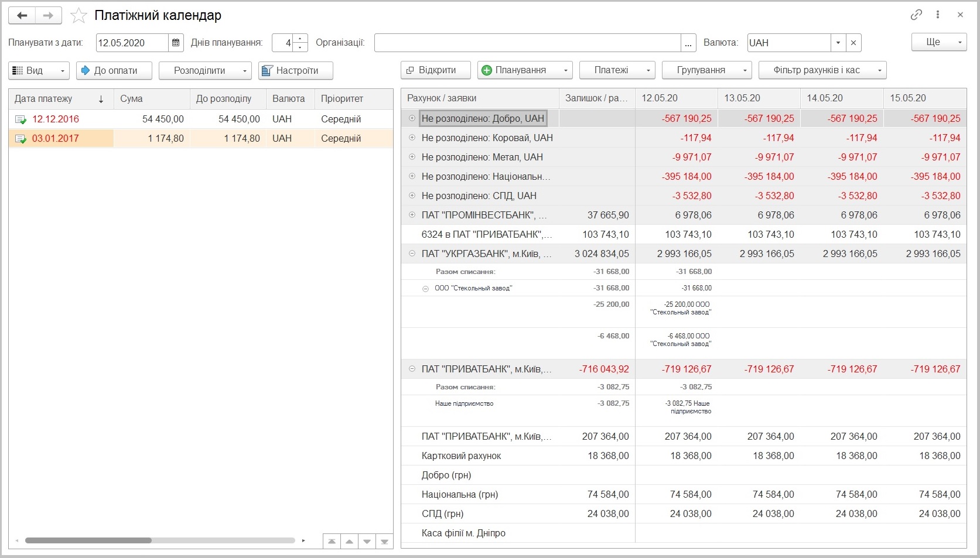980x558 pixels.
Task: Move payment row to the top
Action: click(332, 542)
